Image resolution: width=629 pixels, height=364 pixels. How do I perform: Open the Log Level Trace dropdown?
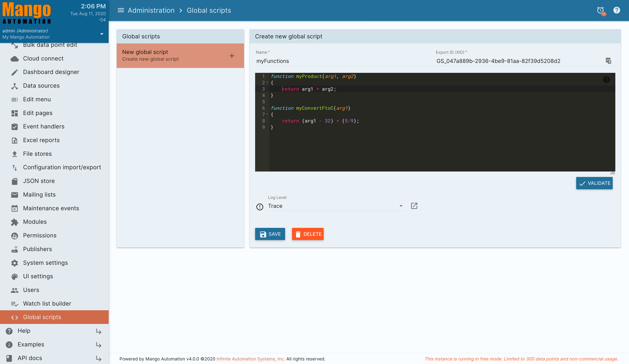(336, 206)
